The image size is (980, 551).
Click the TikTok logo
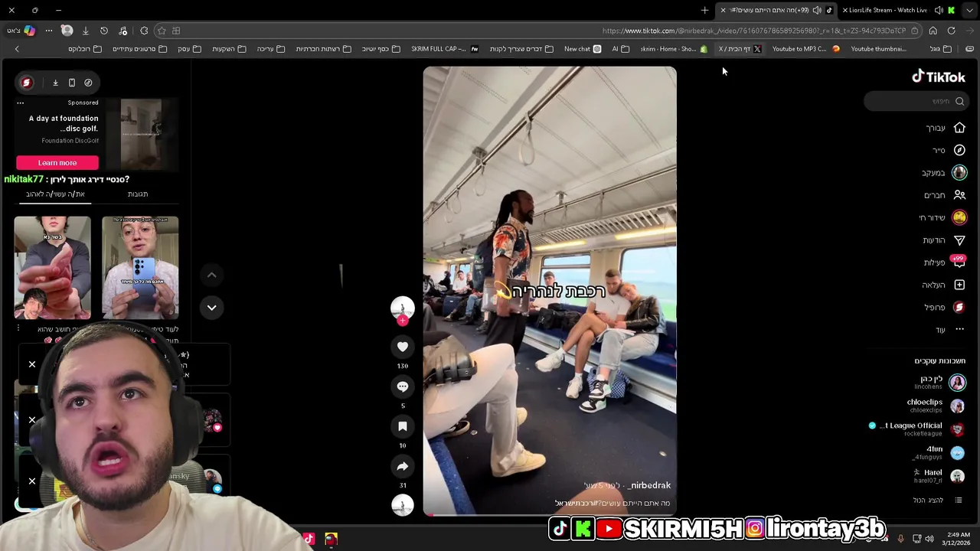(938, 77)
